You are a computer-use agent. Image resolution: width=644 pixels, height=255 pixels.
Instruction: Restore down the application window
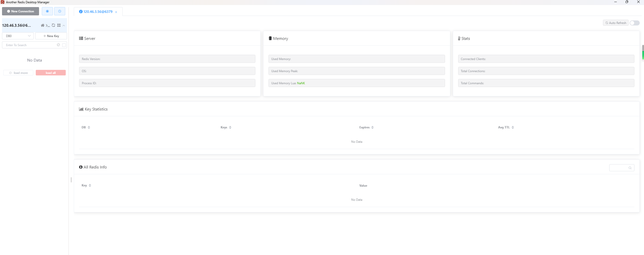pos(627,2)
